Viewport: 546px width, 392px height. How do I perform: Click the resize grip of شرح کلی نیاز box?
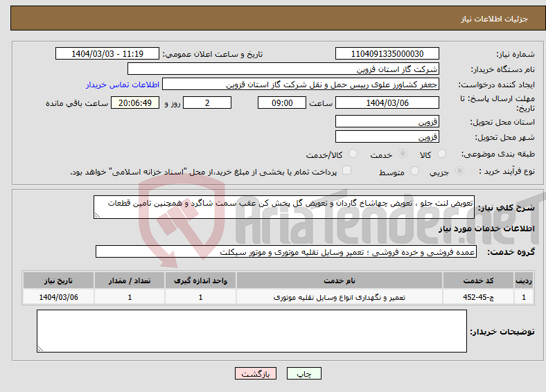coord(97,215)
